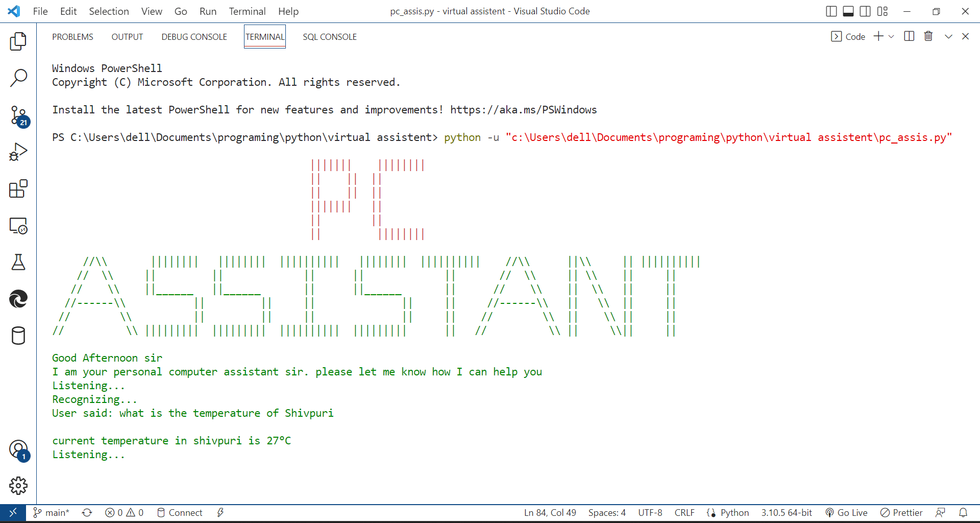Viewport: 980px width, 523px height.
Task: Open the remote window indicator
Action: click(x=13, y=512)
